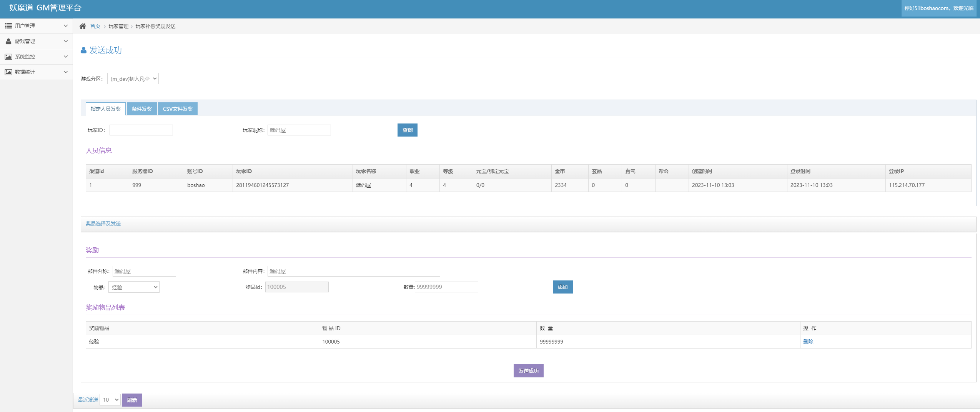The image size is (980, 412).
Task: Click the list icon beside 用户管理
Action: [8, 26]
